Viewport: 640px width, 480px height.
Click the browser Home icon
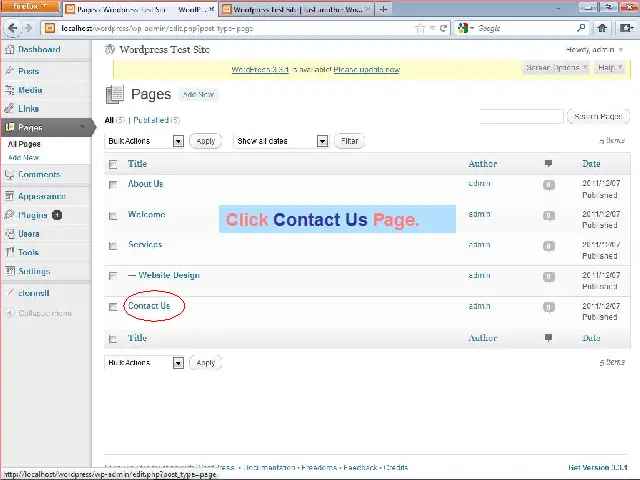click(602, 28)
